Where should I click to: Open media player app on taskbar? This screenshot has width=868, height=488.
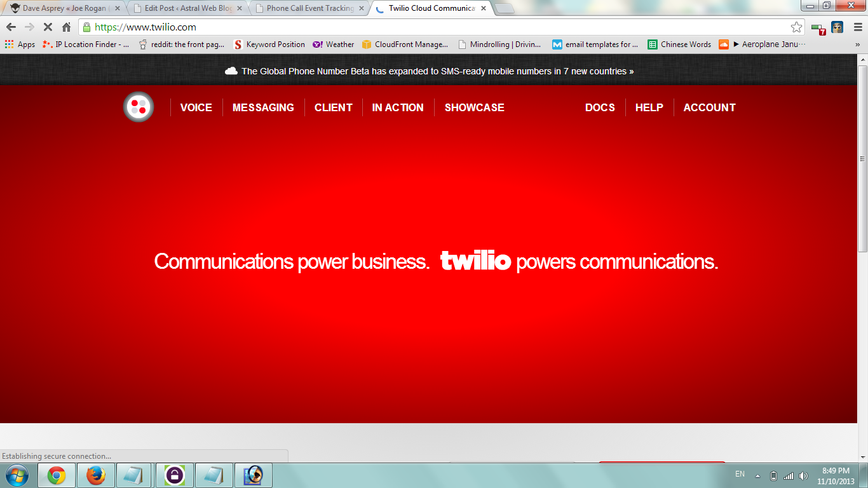[x=254, y=475]
